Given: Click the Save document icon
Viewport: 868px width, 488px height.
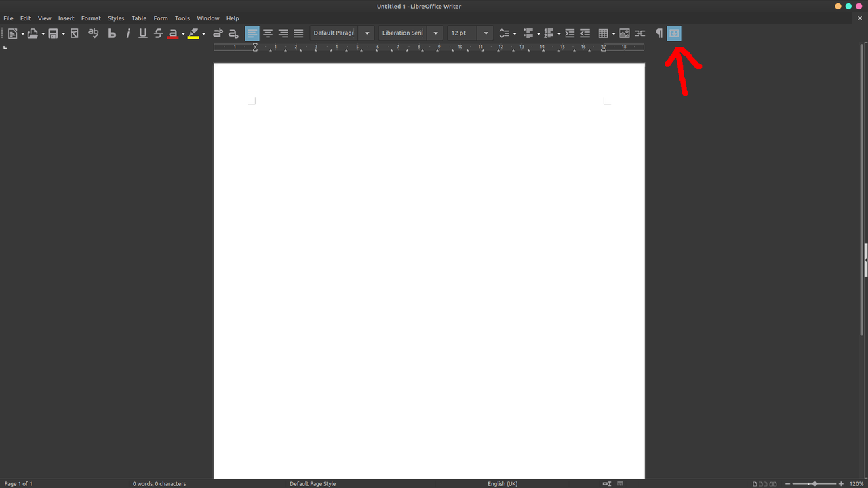Looking at the screenshot, I should click(53, 33).
